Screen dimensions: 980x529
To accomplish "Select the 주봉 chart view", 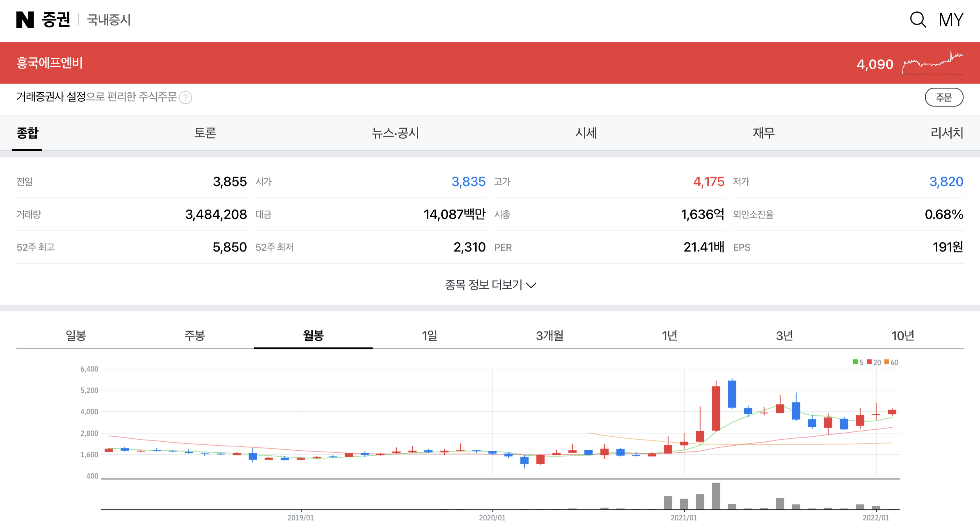I will (195, 335).
